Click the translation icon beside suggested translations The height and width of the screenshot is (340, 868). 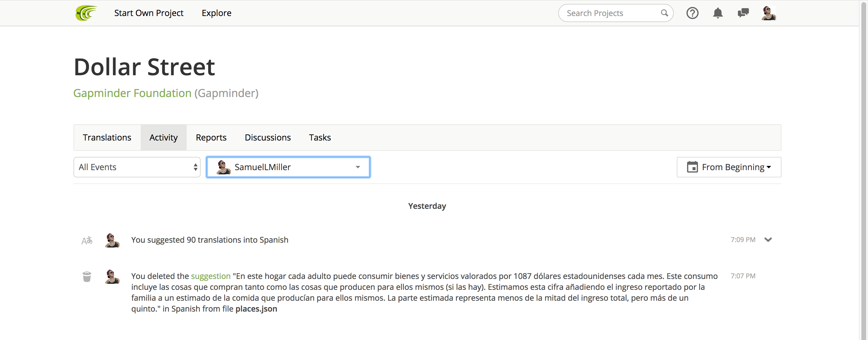coord(87,240)
